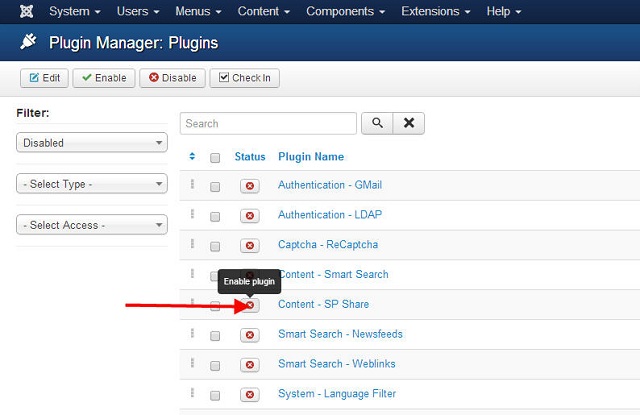The height and width of the screenshot is (415, 640).
Task: Click drag handle of Smart Search - Newsfeeds row
Action: coord(192,333)
